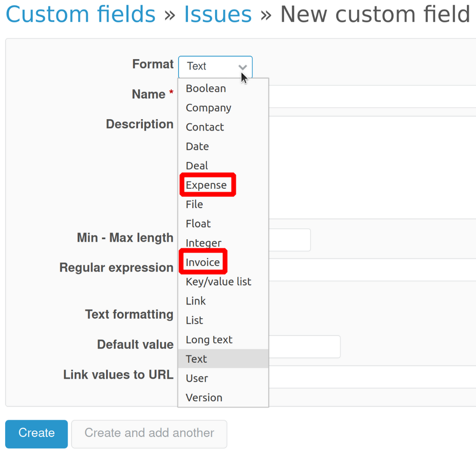This screenshot has height=456, width=476.
Task: Select Expense from the format list
Action: [207, 185]
